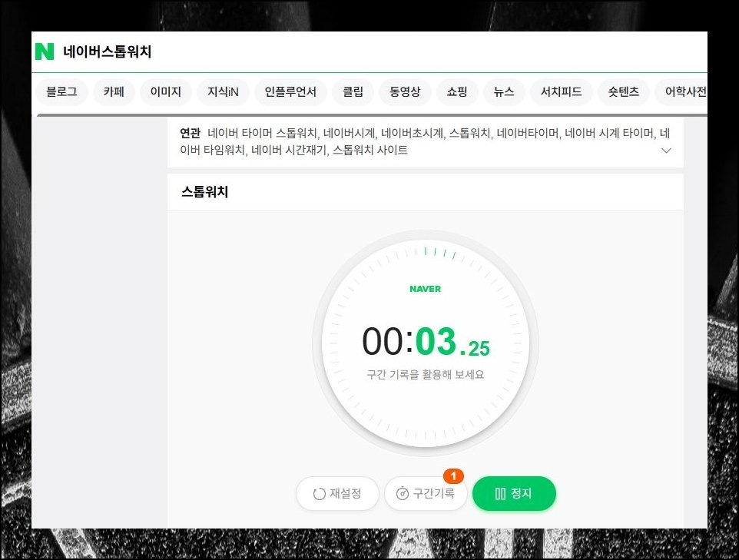Switch to the 이미지 tab

166,91
